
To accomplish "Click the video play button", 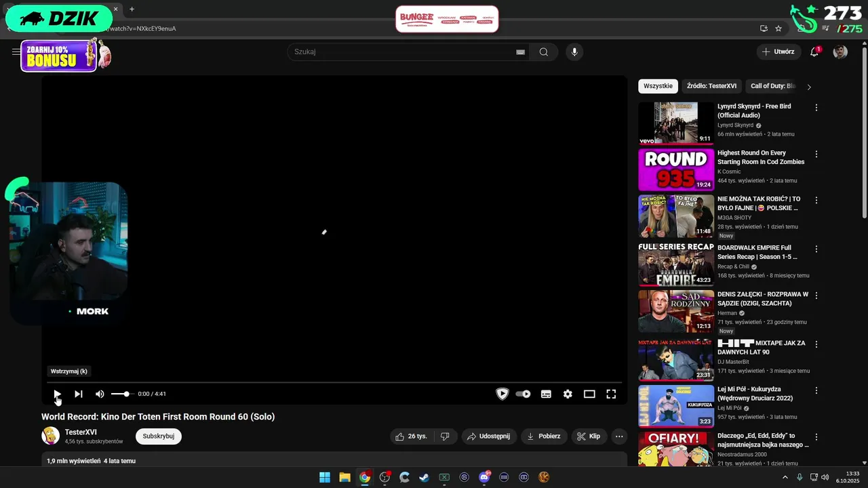I will [x=57, y=394].
